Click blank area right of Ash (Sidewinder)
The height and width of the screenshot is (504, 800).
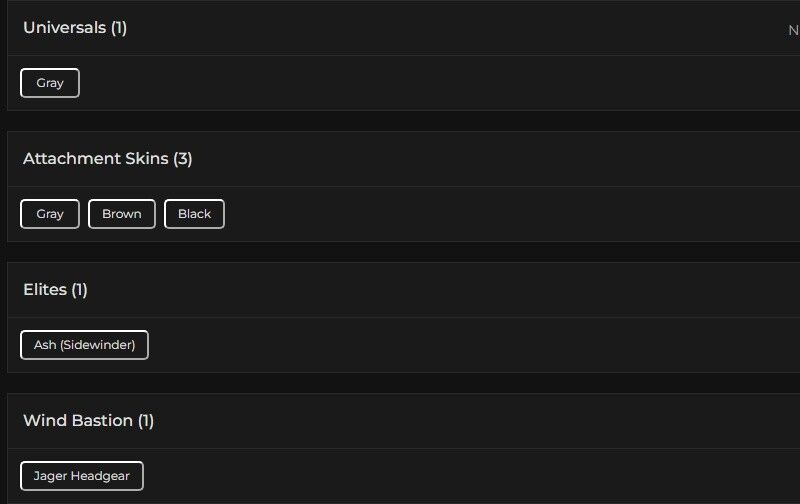(450, 345)
